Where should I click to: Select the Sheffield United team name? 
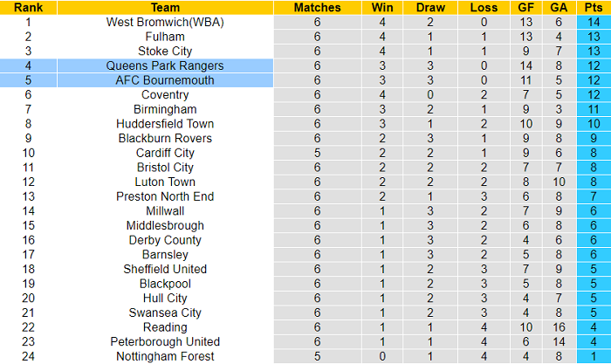165,269
